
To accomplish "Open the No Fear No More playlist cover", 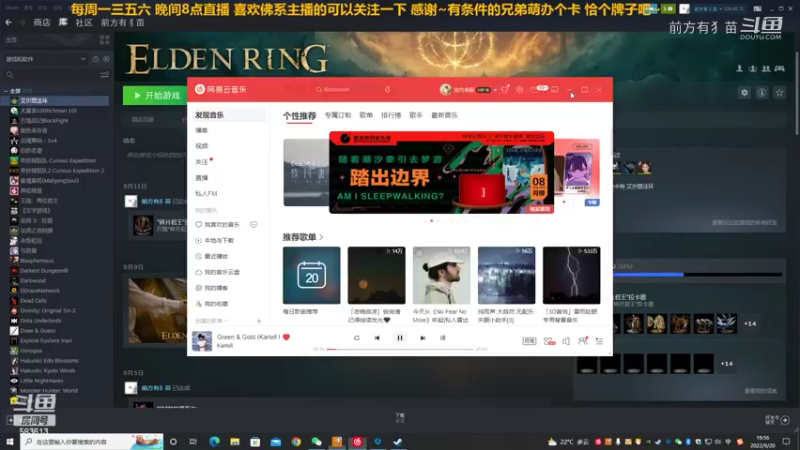I will pyautogui.click(x=441, y=276).
